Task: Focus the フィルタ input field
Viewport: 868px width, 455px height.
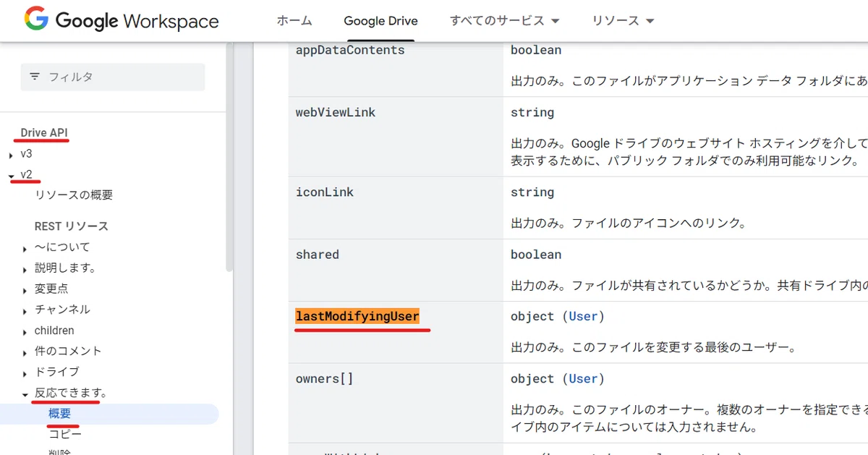Action: (113, 77)
